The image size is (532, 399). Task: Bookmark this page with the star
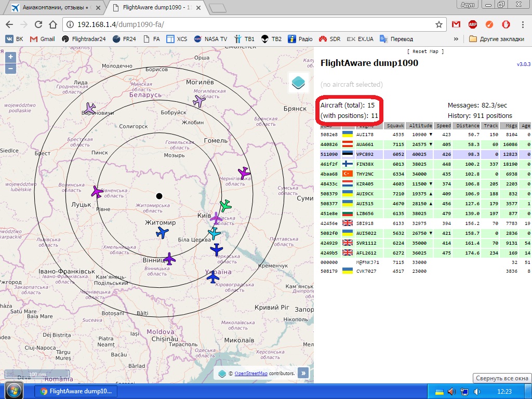point(439,24)
